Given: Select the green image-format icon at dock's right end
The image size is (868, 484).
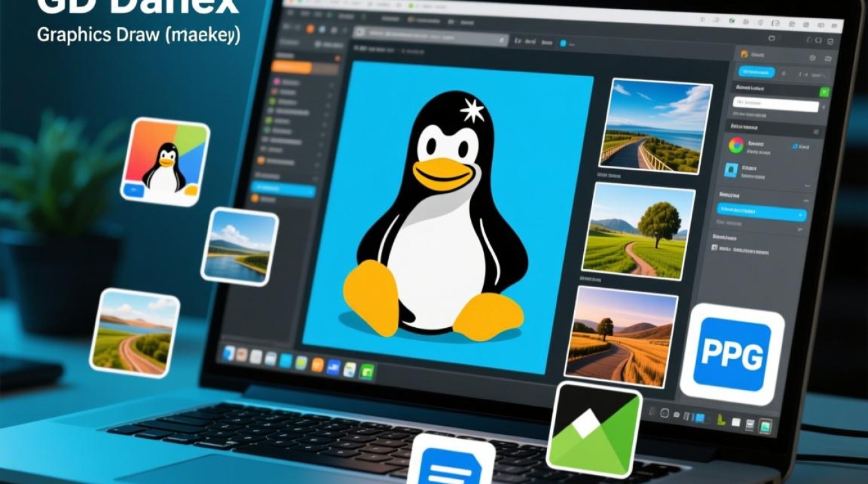Looking at the screenshot, I should (x=367, y=372).
